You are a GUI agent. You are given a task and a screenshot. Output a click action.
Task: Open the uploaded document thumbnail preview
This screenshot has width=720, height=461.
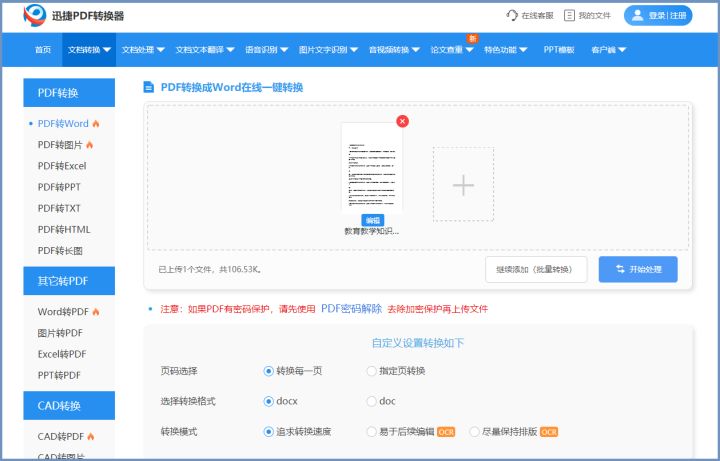(371, 166)
